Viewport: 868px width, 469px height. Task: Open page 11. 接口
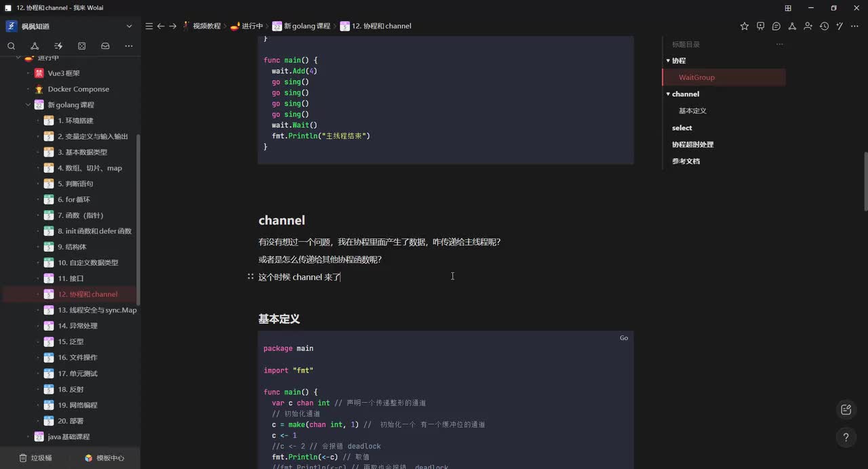click(71, 279)
